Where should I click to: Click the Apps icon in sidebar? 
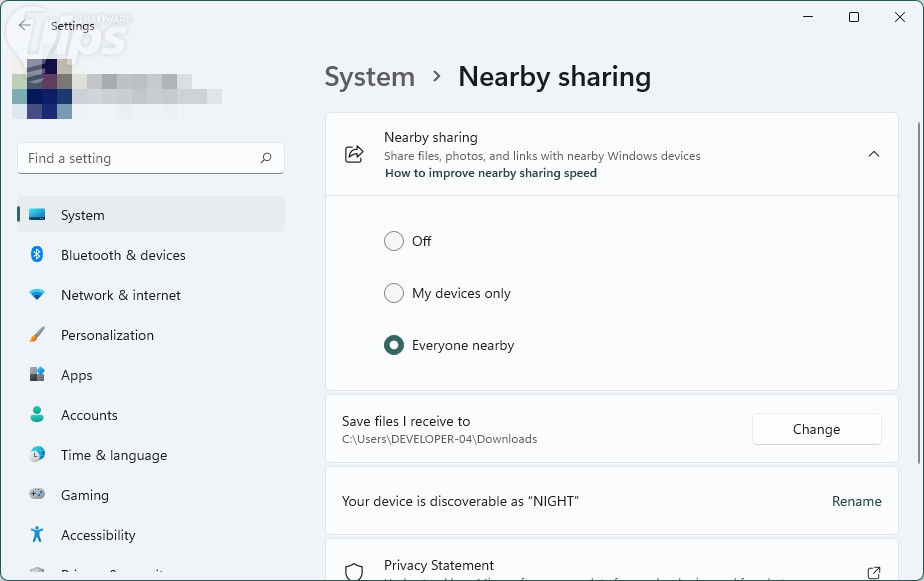[37, 375]
